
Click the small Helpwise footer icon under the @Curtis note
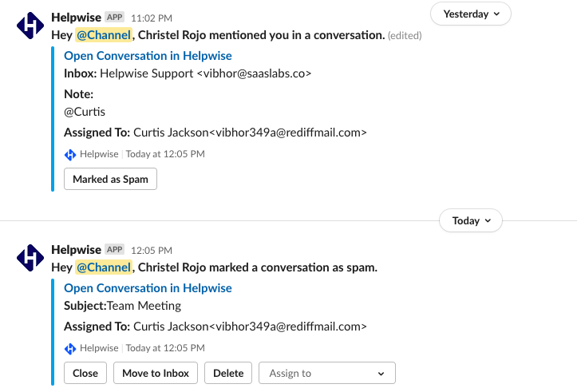(x=70, y=154)
